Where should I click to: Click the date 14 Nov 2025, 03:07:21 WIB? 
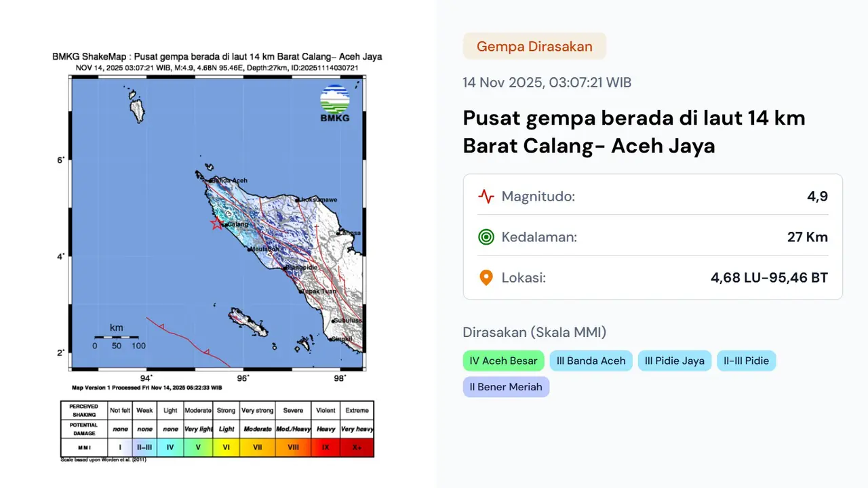[x=547, y=83]
